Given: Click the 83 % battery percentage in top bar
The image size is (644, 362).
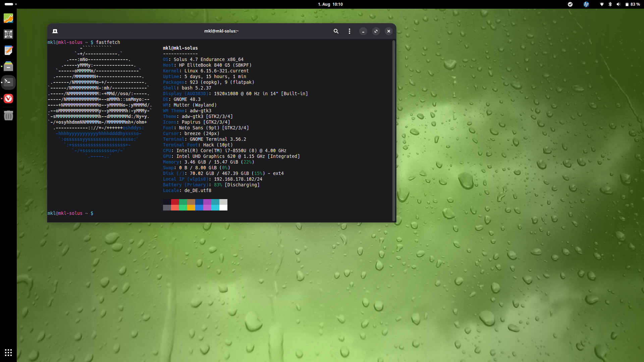Looking at the screenshot, I should [635, 4].
